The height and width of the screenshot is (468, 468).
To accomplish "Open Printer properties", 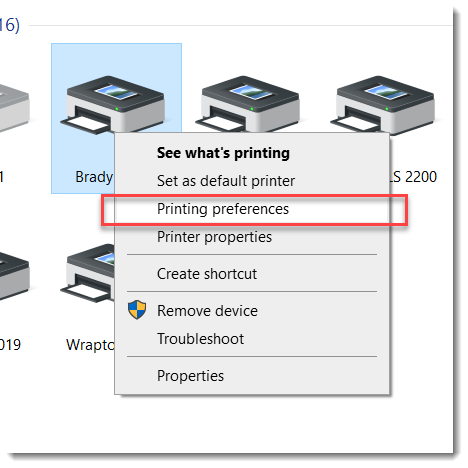I will click(214, 237).
